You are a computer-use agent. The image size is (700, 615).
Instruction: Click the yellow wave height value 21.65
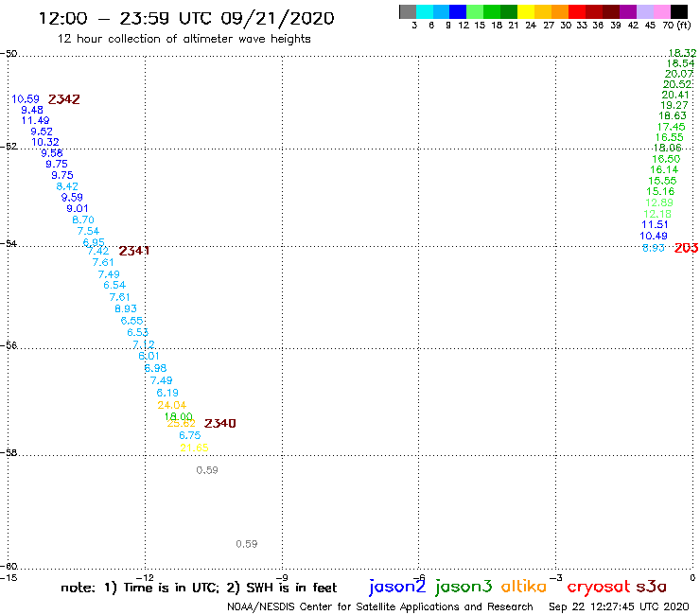tap(194, 448)
